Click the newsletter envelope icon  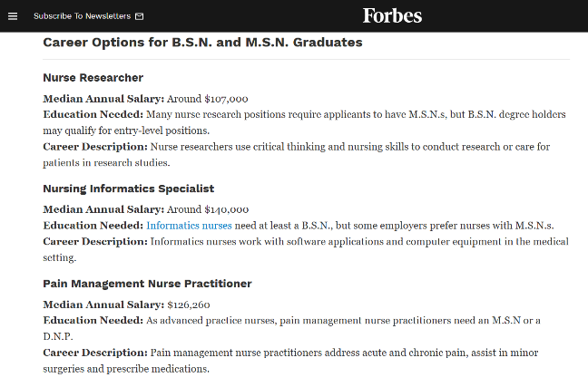click(139, 16)
